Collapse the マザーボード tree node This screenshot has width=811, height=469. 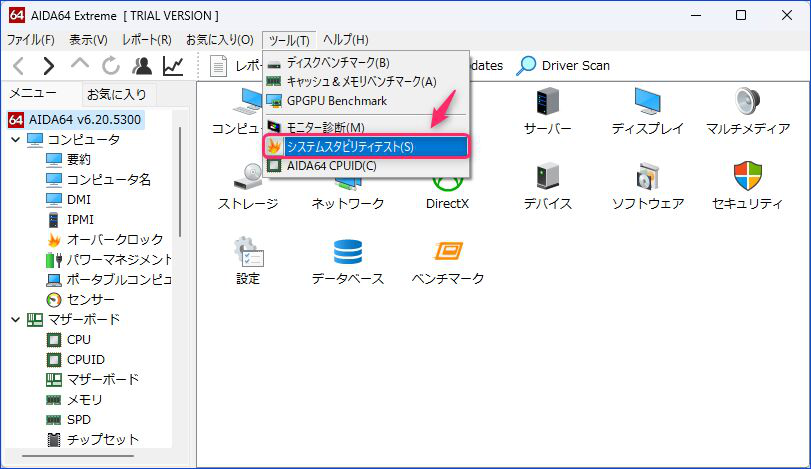click(16, 320)
